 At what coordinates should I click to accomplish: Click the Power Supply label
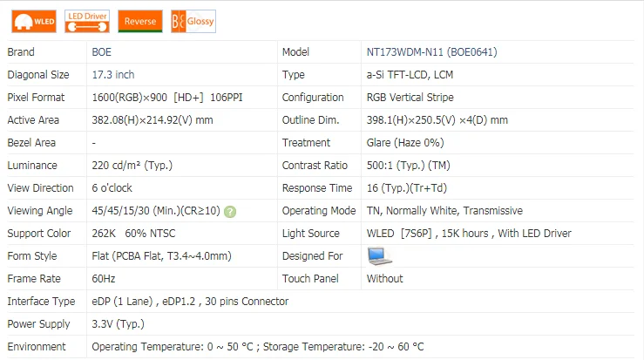38,324
